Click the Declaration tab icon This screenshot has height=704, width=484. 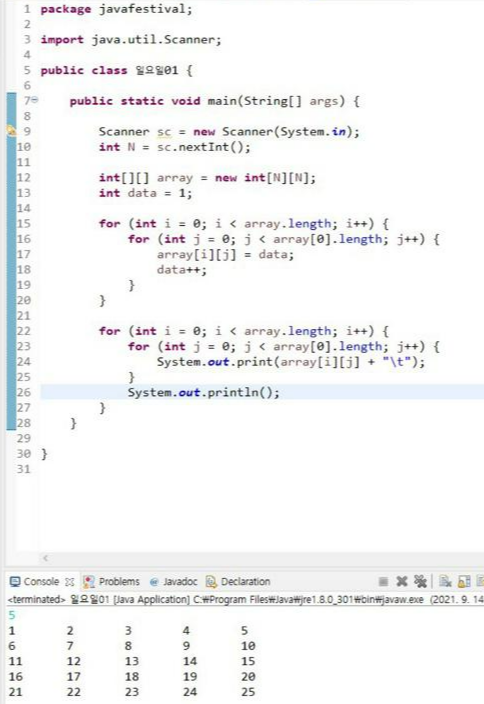pos(211,582)
